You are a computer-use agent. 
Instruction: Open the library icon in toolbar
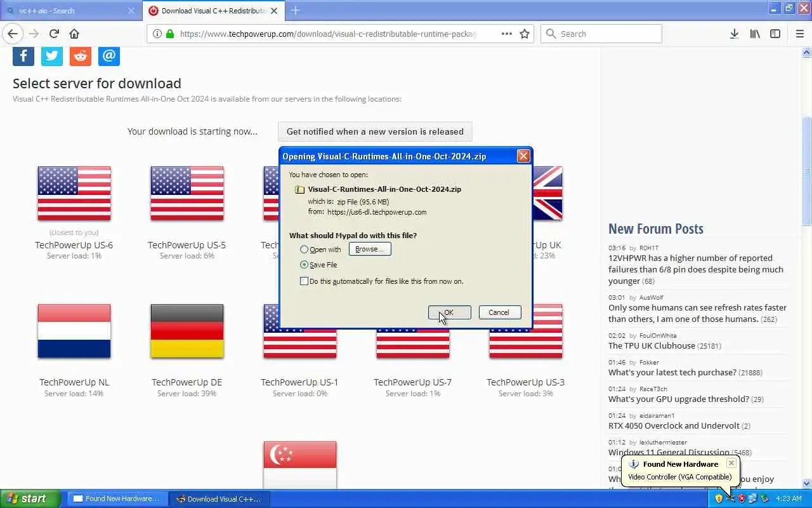tap(755, 34)
